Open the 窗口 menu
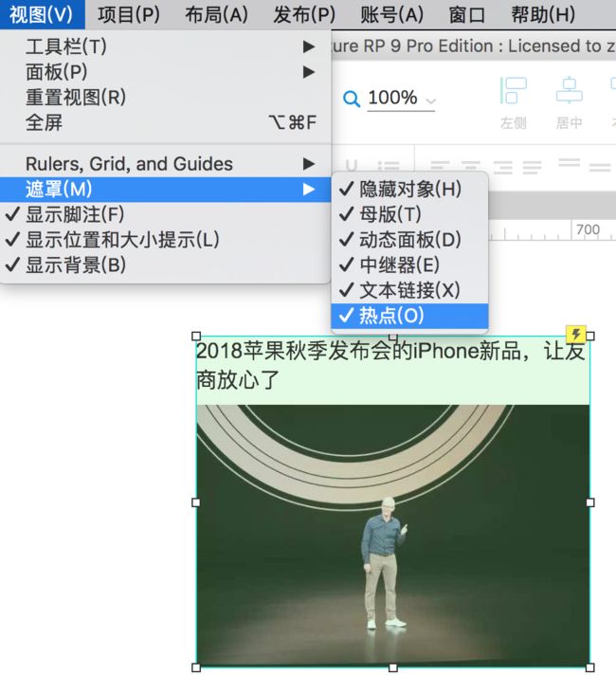 pyautogui.click(x=467, y=14)
